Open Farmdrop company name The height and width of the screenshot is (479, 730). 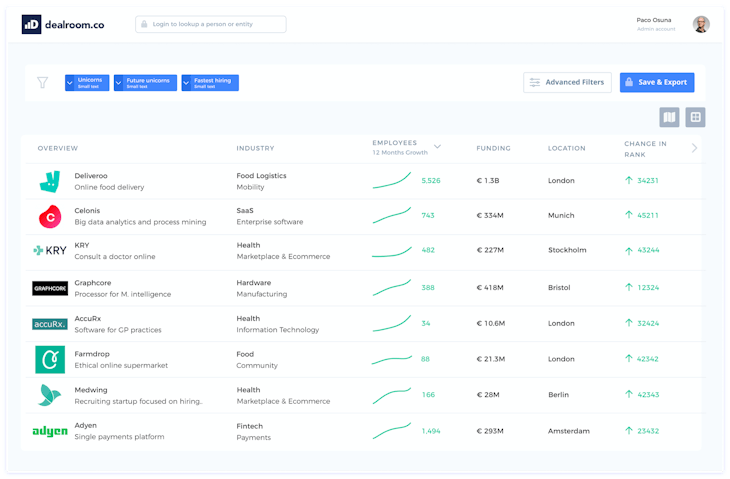click(x=92, y=354)
